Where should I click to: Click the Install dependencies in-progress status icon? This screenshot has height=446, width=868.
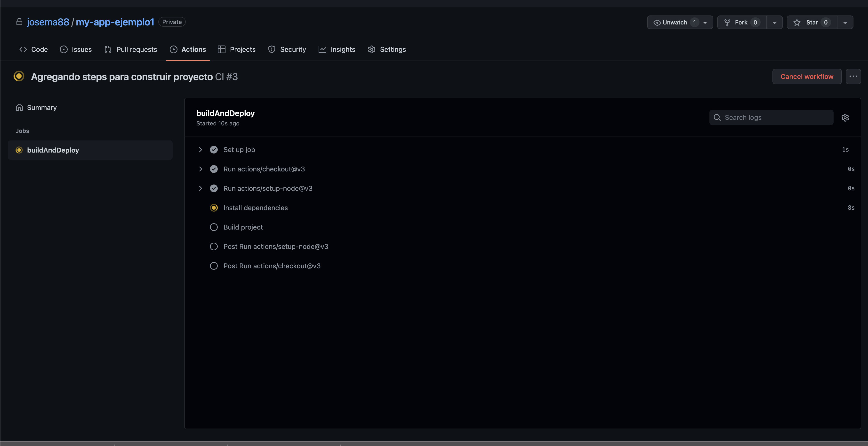pos(214,208)
